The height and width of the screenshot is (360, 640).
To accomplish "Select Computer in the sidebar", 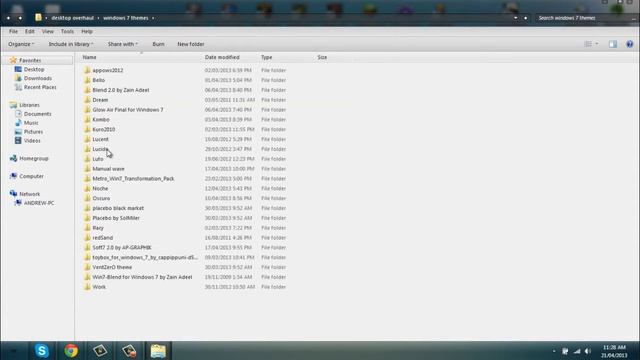I will click(31, 176).
